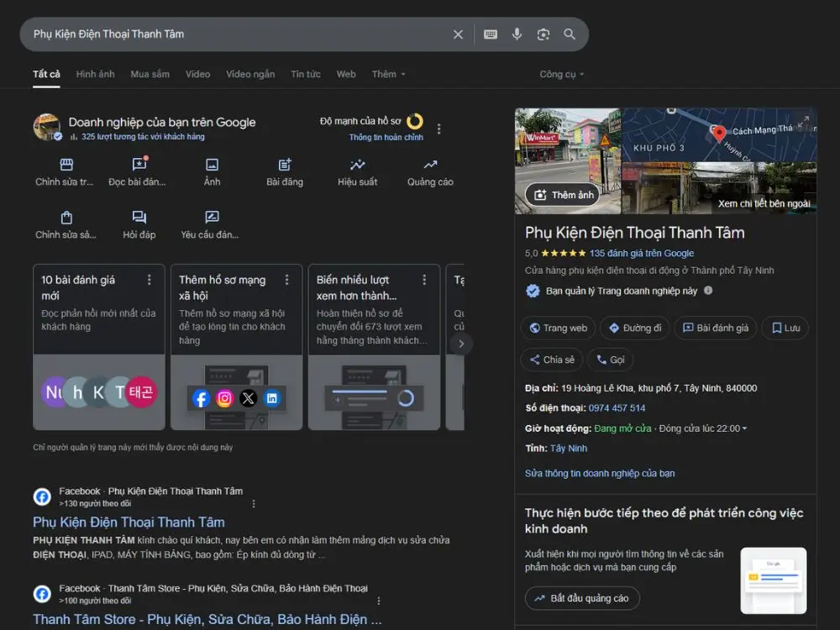Click the Quảng cáo advertising icon
The image size is (840, 630).
click(x=430, y=165)
